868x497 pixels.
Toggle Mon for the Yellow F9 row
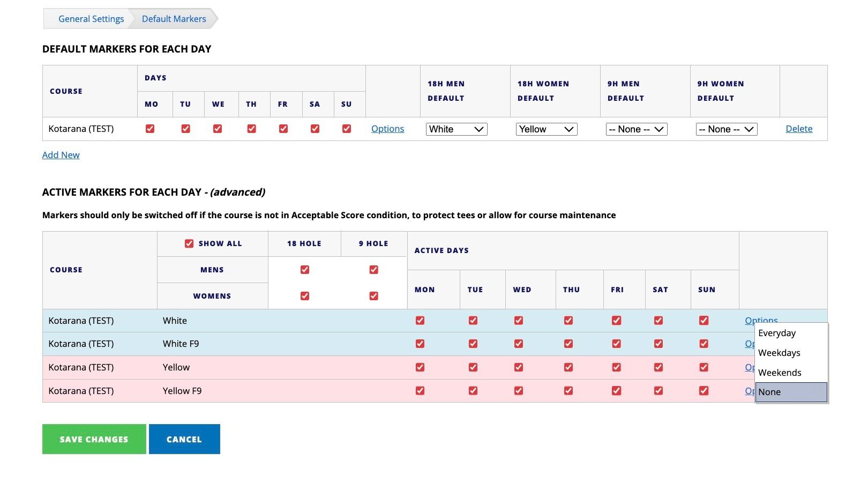tap(420, 391)
